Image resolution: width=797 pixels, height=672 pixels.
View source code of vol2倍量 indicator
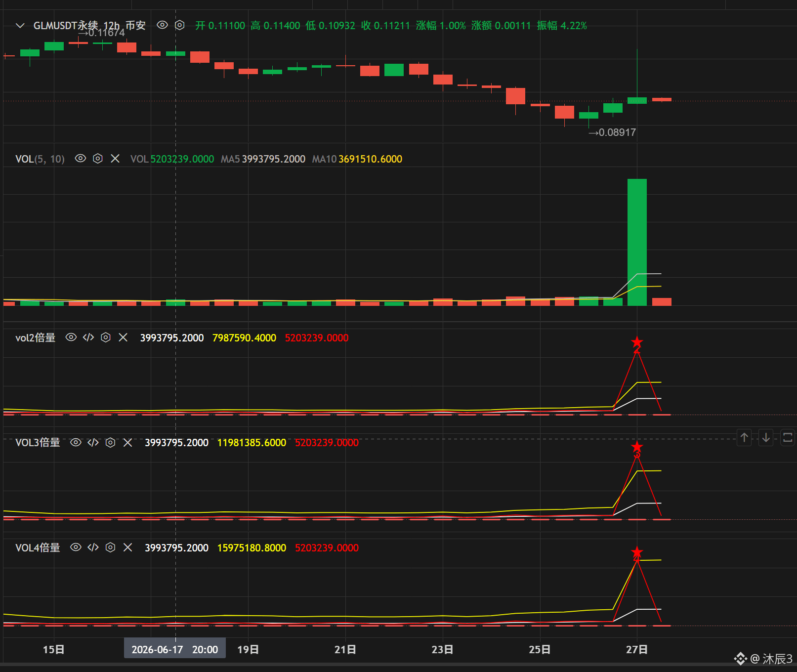[88, 337]
